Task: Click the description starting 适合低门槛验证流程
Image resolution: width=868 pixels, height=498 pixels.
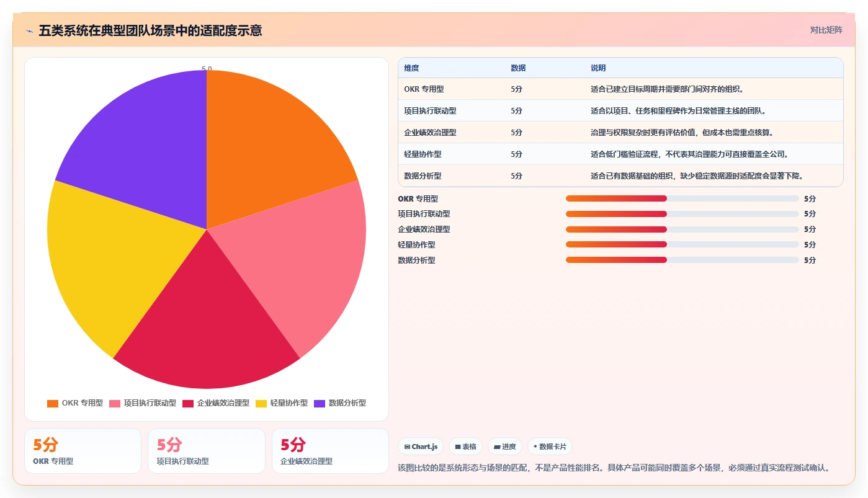Action: point(689,154)
